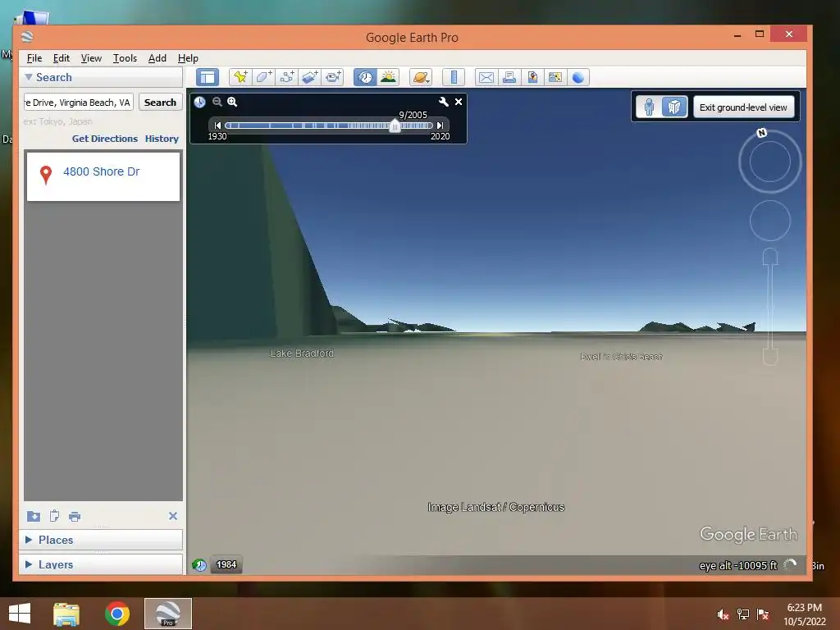Open the Action Center flag icon
This screenshot has height=630, width=840.
(763, 614)
